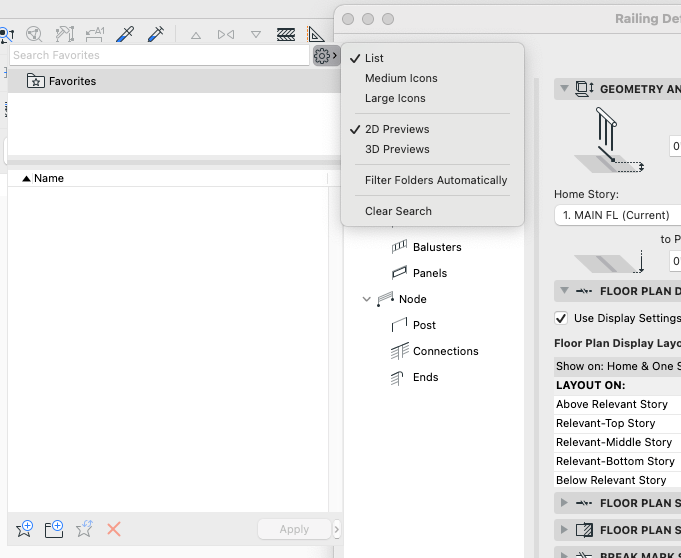The image size is (681, 558).
Task: Switch to Large Icons view
Action: tap(395, 98)
